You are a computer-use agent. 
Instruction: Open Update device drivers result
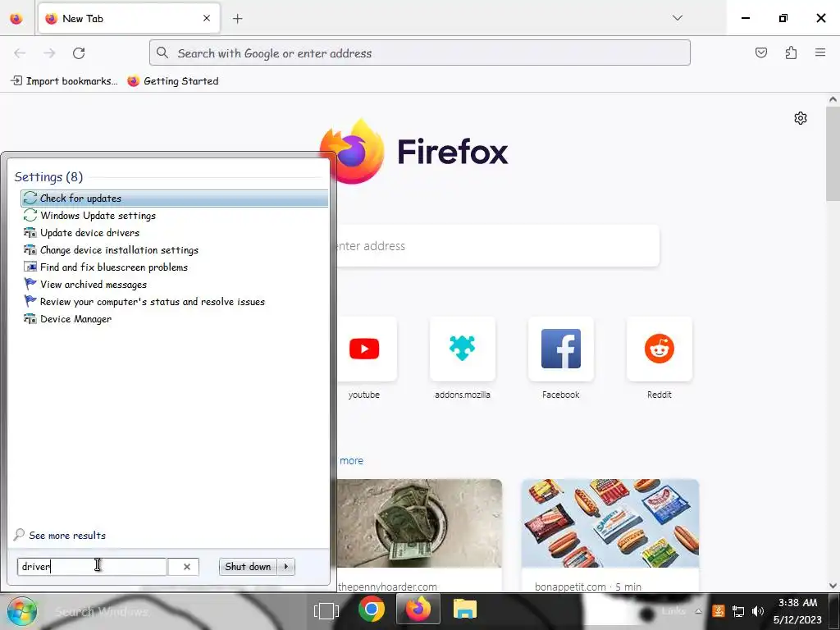(x=175, y=232)
